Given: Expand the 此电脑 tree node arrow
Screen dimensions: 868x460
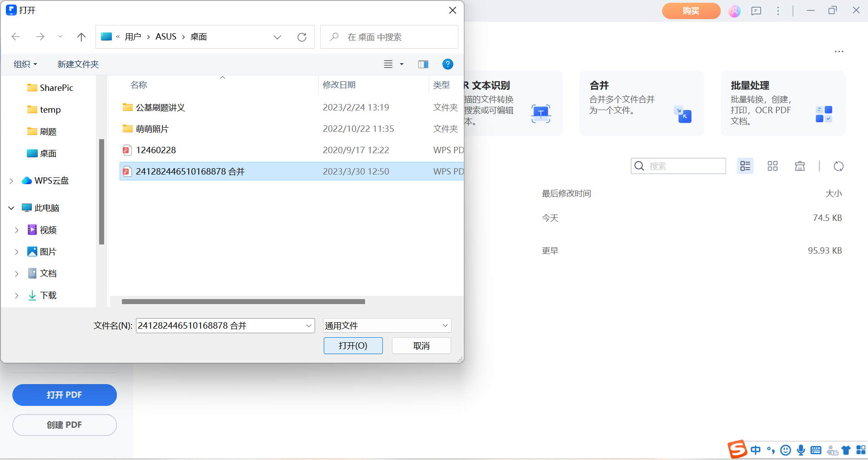Looking at the screenshot, I should [10, 208].
